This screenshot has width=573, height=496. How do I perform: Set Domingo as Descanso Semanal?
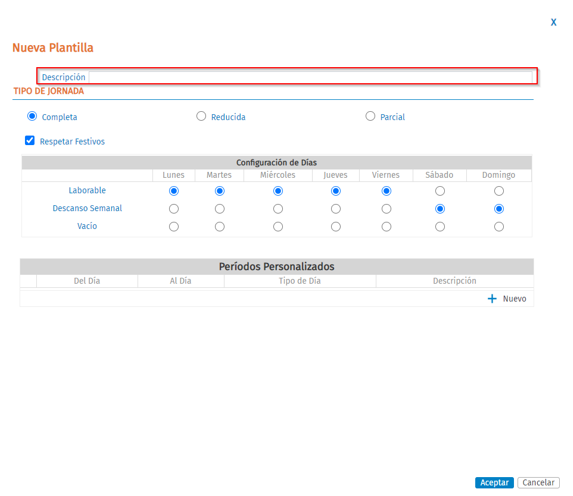click(499, 209)
